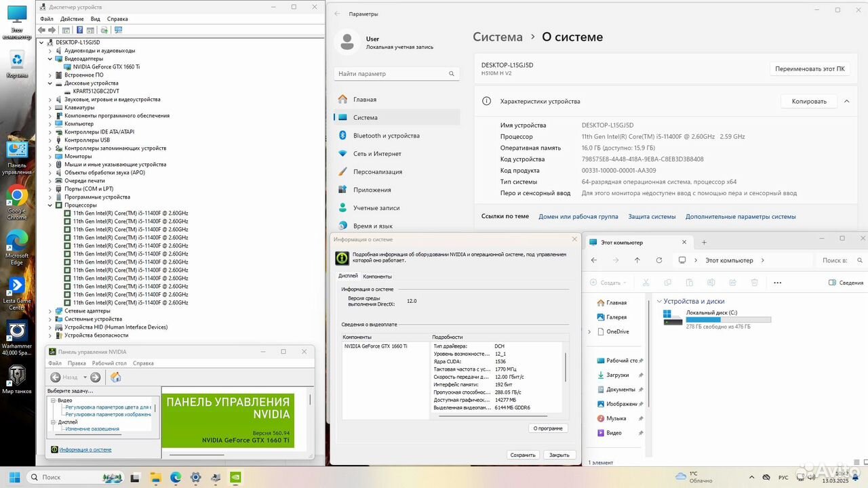Open the Рабочий стол menu in NVIDIA panel

pos(108,363)
